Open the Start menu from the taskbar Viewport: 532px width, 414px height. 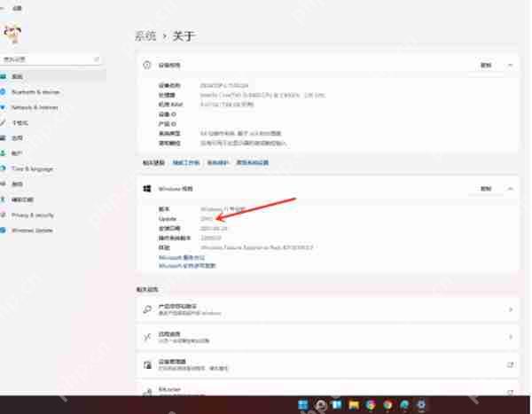[303, 404]
